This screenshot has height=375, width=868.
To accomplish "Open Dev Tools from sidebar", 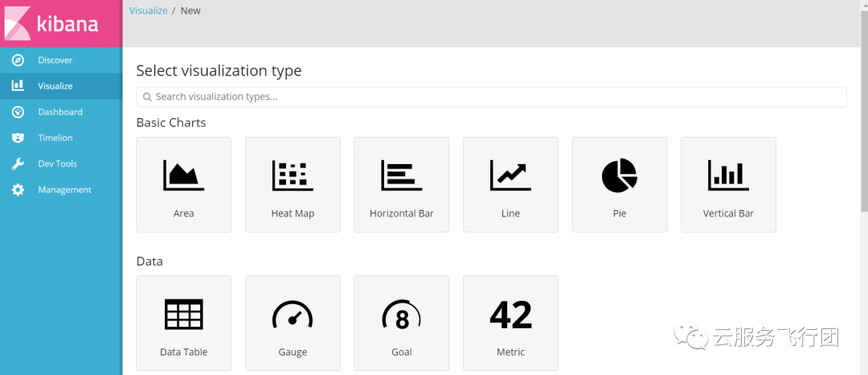I will pyautogui.click(x=57, y=163).
